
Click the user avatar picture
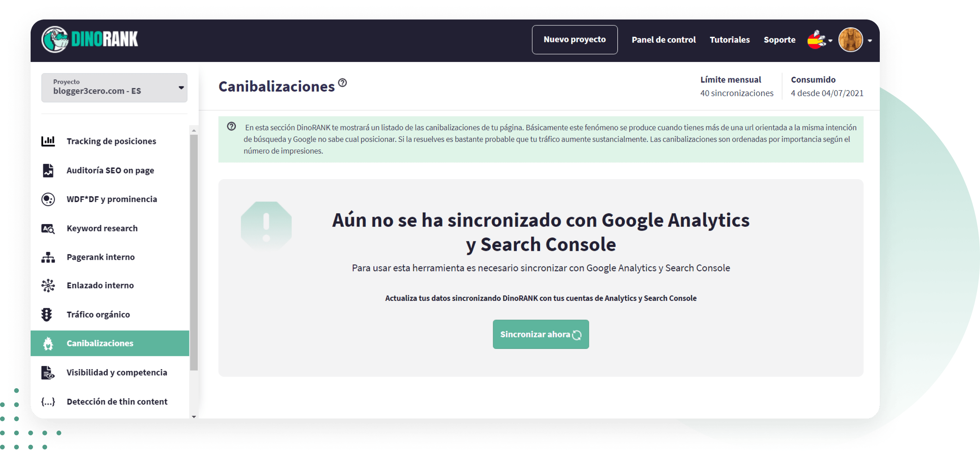pos(850,40)
